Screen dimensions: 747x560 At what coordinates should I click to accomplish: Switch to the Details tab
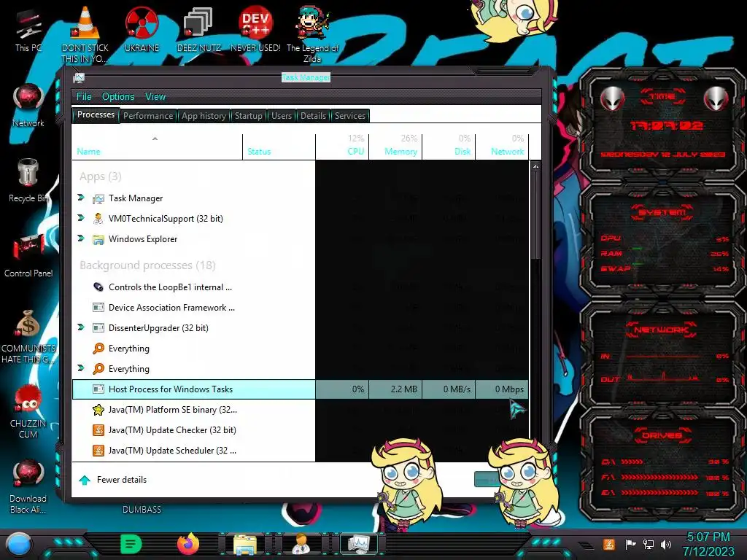(x=313, y=116)
